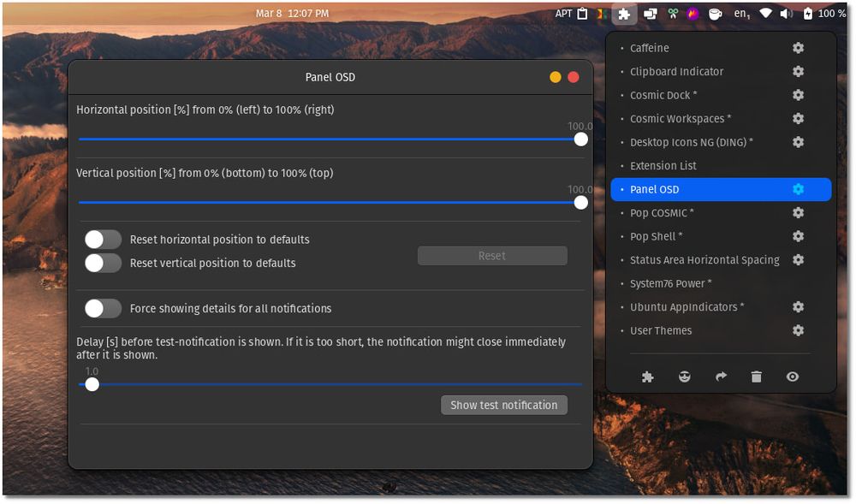Enable Reset horizontal position to defaults
Viewport: 856px width, 504px height.
(103, 239)
